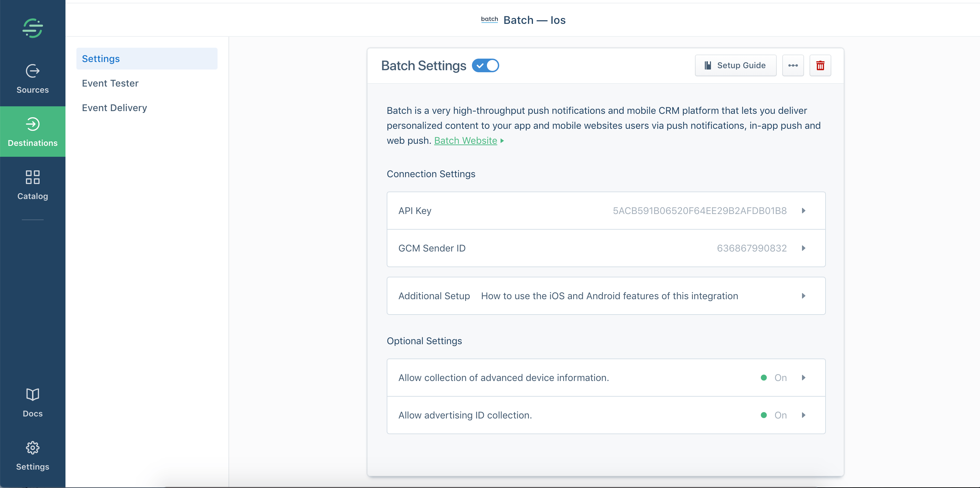Open the Catalog grid icon

tap(33, 177)
